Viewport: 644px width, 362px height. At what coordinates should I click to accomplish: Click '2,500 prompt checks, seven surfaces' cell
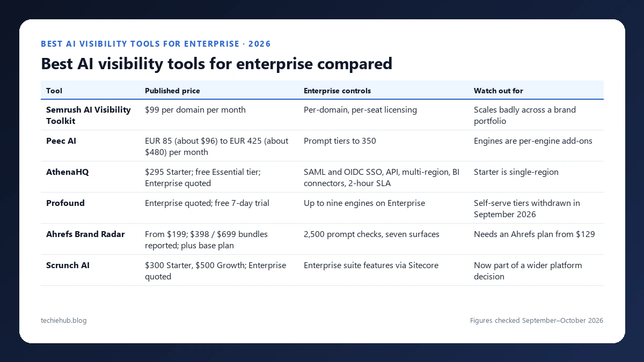(371, 234)
